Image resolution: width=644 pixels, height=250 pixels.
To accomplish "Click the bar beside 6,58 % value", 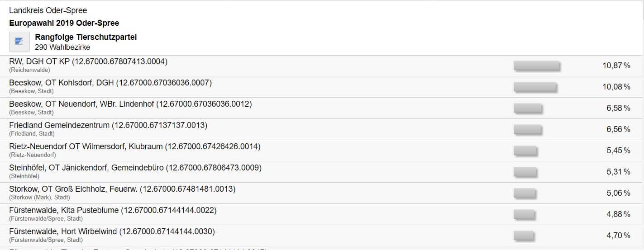I will click(527, 108).
